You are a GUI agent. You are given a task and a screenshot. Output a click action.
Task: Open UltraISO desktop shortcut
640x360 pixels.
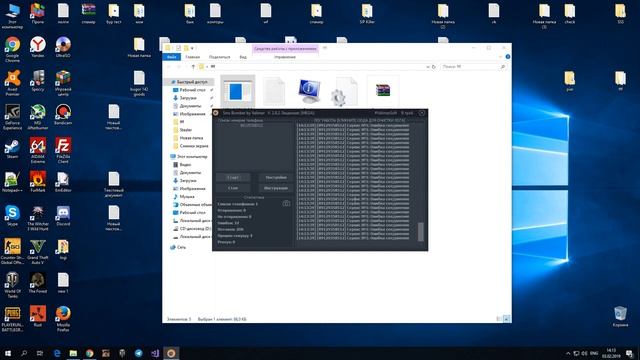pos(63,47)
